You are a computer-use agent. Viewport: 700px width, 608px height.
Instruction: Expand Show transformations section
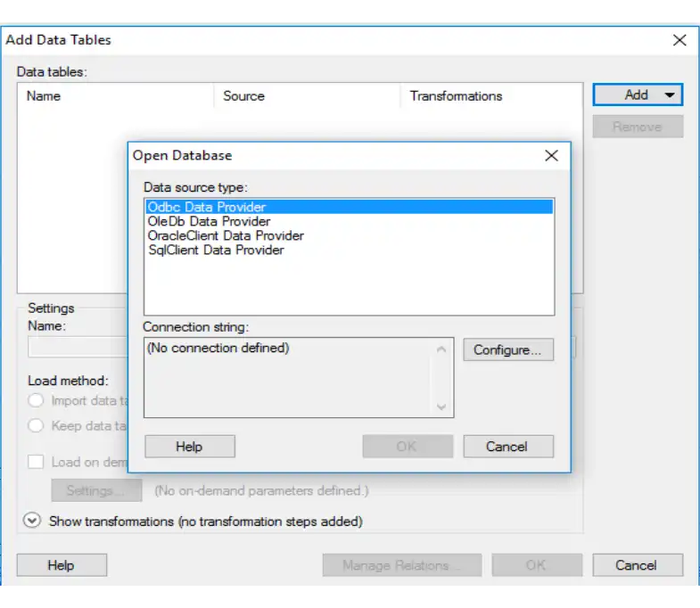(x=33, y=521)
